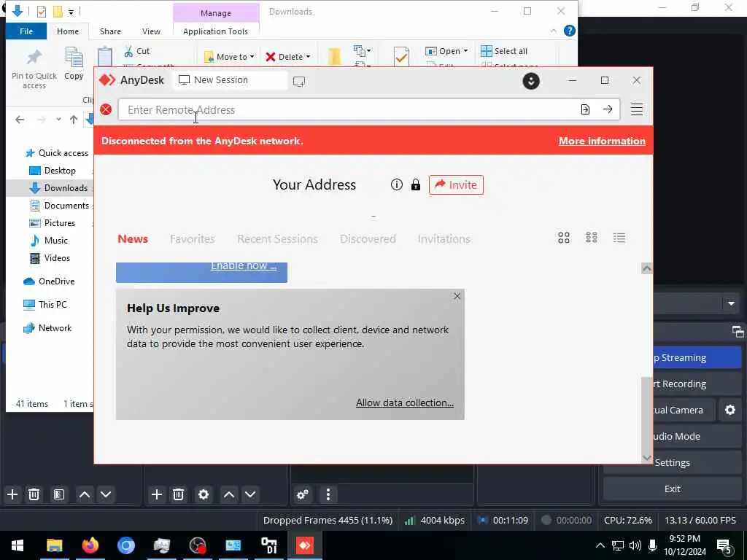Open the Recent Sessions tab
This screenshot has width=747, height=560.
pyautogui.click(x=277, y=238)
